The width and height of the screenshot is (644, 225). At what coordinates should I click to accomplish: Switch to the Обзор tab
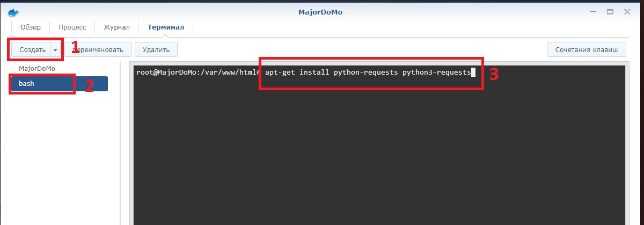30,27
